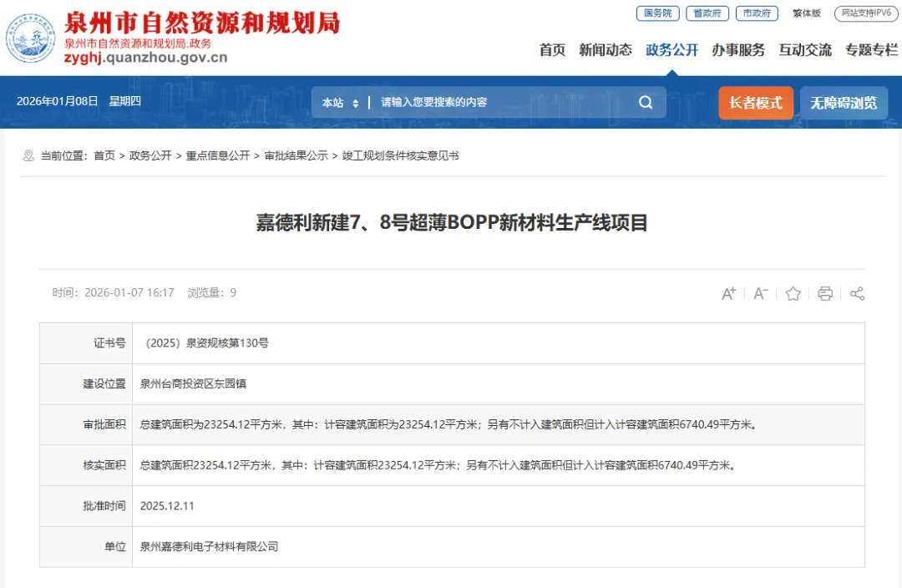Open the 办事服务 nav item
Viewport: 902px width, 588px height.
pos(738,50)
